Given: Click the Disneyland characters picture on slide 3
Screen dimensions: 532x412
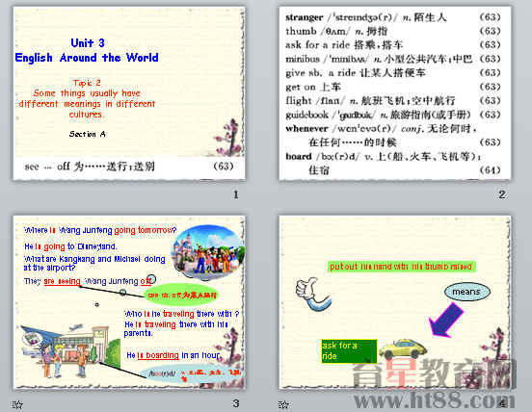Looking at the screenshot, I should tap(208, 252).
